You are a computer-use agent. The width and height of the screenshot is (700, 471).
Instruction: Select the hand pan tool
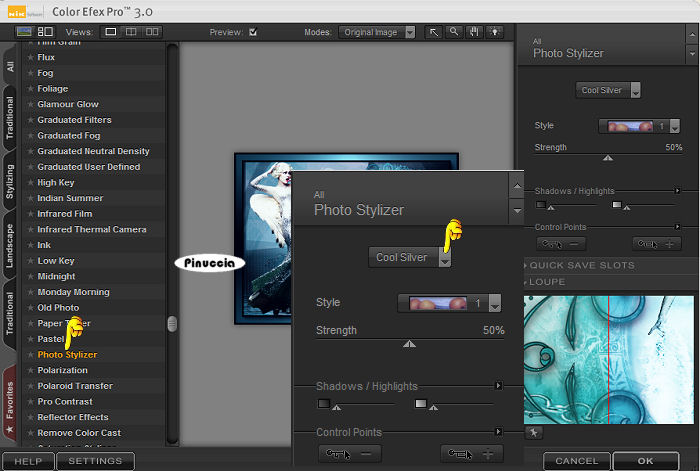474,32
